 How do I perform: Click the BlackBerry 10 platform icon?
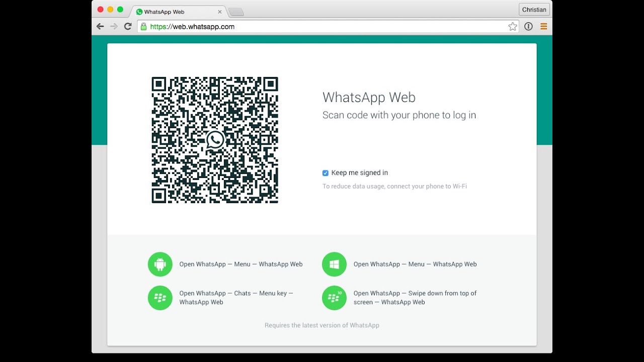pos(334,298)
